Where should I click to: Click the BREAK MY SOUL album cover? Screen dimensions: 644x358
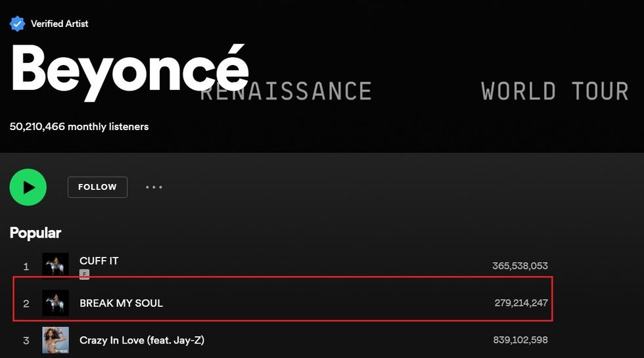pyautogui.click(x=55, y=303)
